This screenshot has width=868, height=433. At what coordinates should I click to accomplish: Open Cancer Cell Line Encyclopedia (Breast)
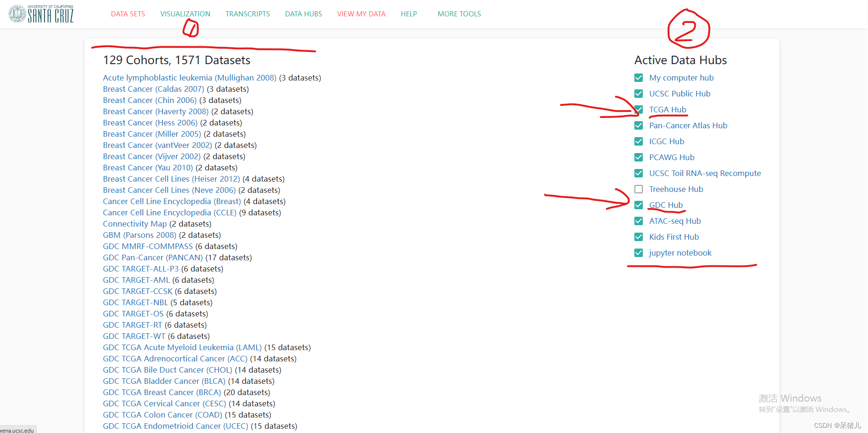pos(172,201)
